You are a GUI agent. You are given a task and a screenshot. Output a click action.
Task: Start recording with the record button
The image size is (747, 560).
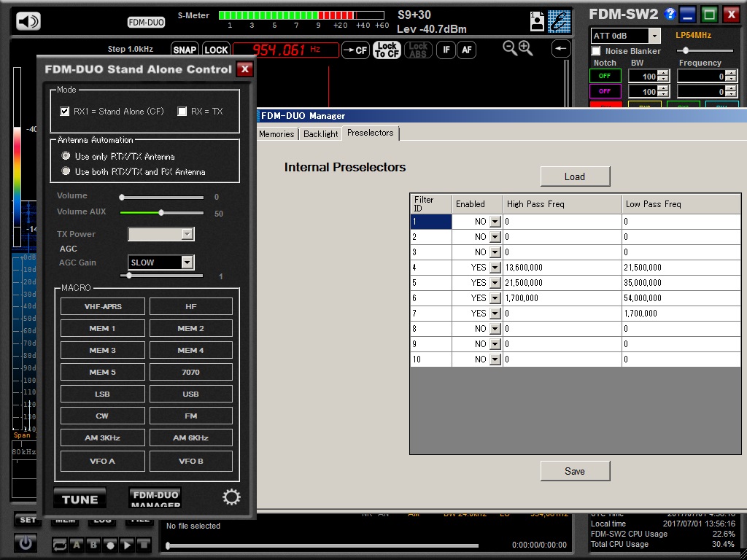pyautogui.click(x=110, y=544)
